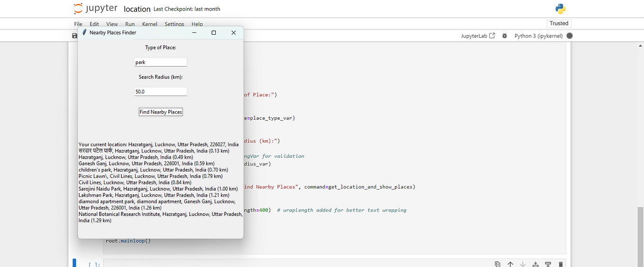
Task: Click the Jupyter logo
Action: (x=95, y=9)
